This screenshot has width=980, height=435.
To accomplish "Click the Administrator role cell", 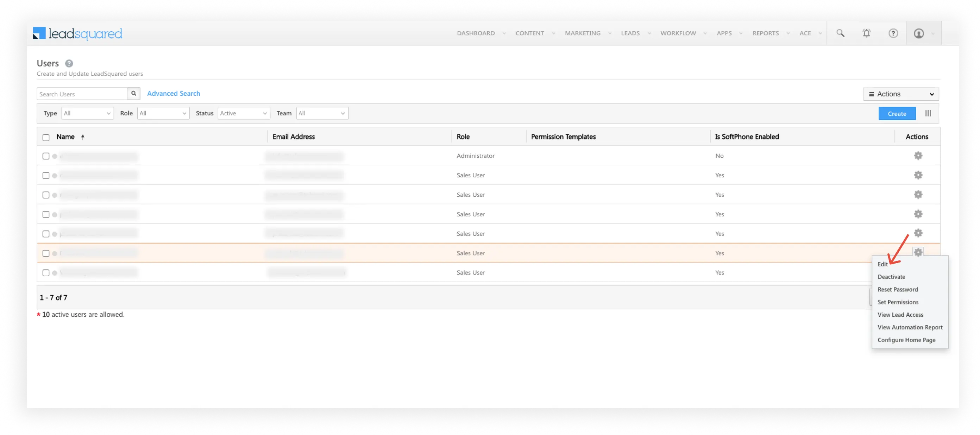I will pos(476,156).
